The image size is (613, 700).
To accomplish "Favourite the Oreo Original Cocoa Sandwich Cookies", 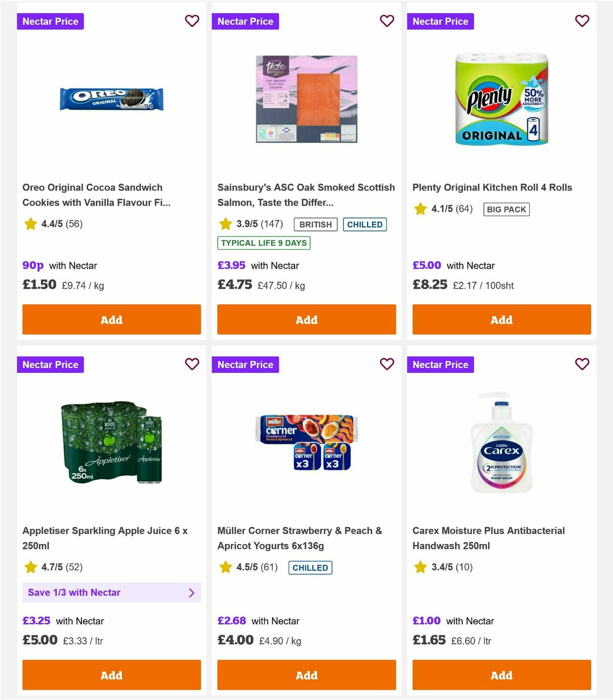I will (x=192, y=21).
